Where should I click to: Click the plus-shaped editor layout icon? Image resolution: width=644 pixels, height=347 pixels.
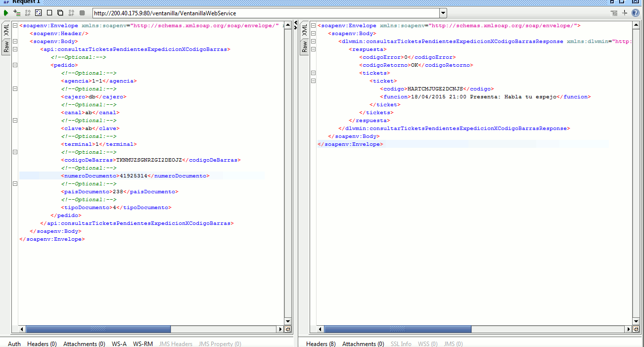pos(625,13)
